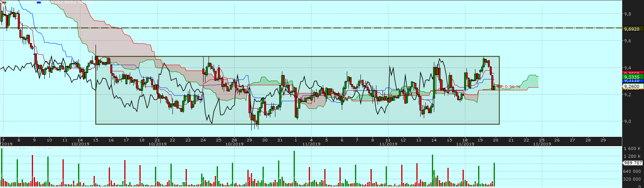
Task: Click the 989 707 volume value tag
Action: click(633, 163)
